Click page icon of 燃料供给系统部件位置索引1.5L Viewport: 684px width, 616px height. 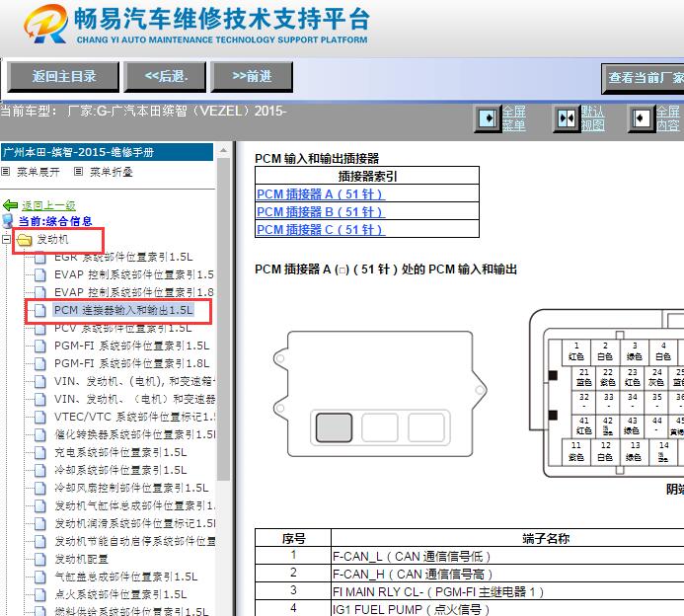tap(40, 612)
